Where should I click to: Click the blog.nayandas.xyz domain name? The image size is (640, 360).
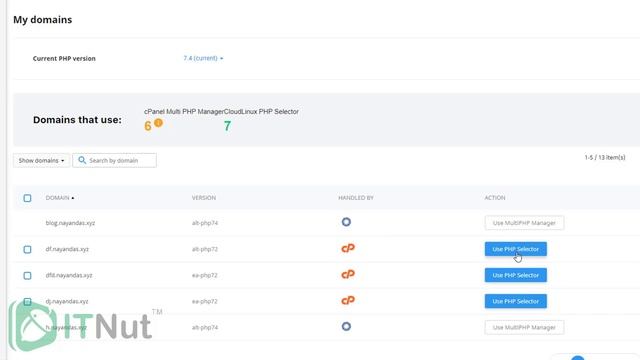70,223
